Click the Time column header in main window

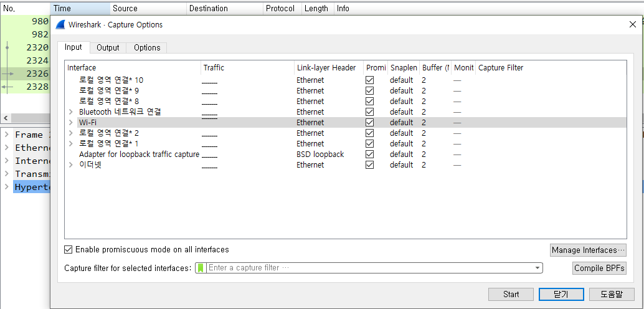click(x=80, y=8)
